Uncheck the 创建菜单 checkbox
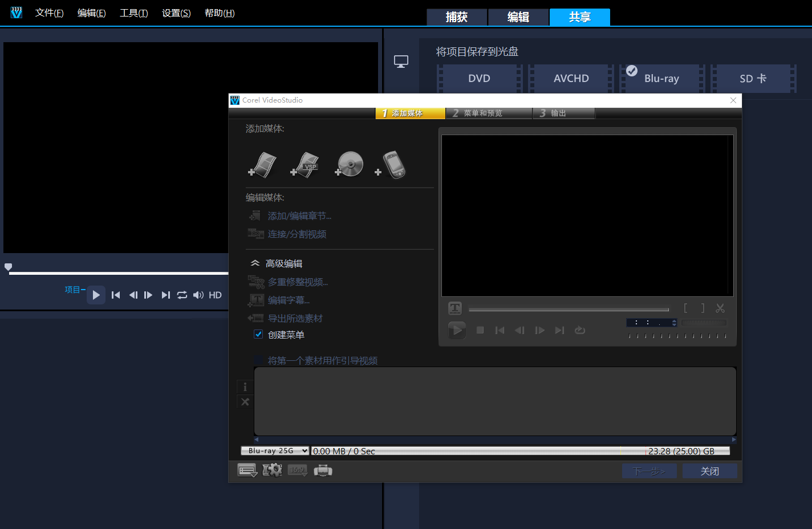This screenshot has height=529, width=812. pyautogui.click(x=258, y=335)
